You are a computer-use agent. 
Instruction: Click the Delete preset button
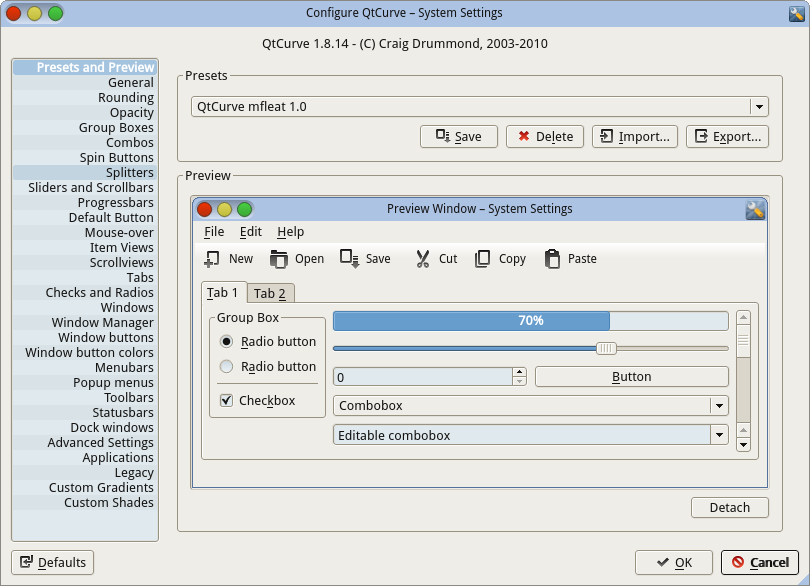pyautogui.click(x=544, y=136)
